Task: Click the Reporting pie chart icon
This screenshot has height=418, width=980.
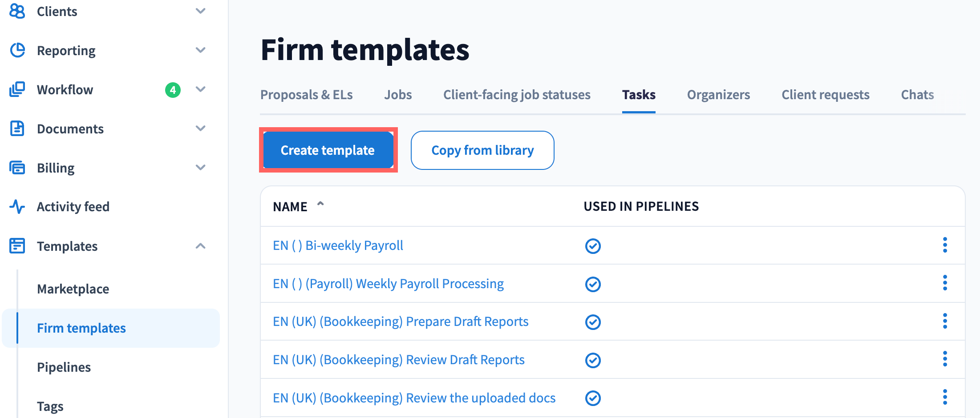Action: pyautogui.click(x=17, y=50)
